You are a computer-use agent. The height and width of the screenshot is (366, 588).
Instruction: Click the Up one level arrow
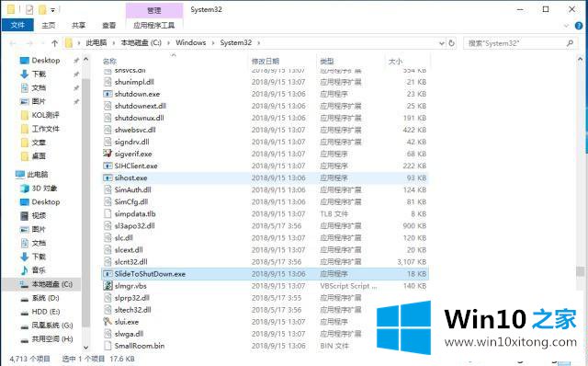(x=55, y=43)
